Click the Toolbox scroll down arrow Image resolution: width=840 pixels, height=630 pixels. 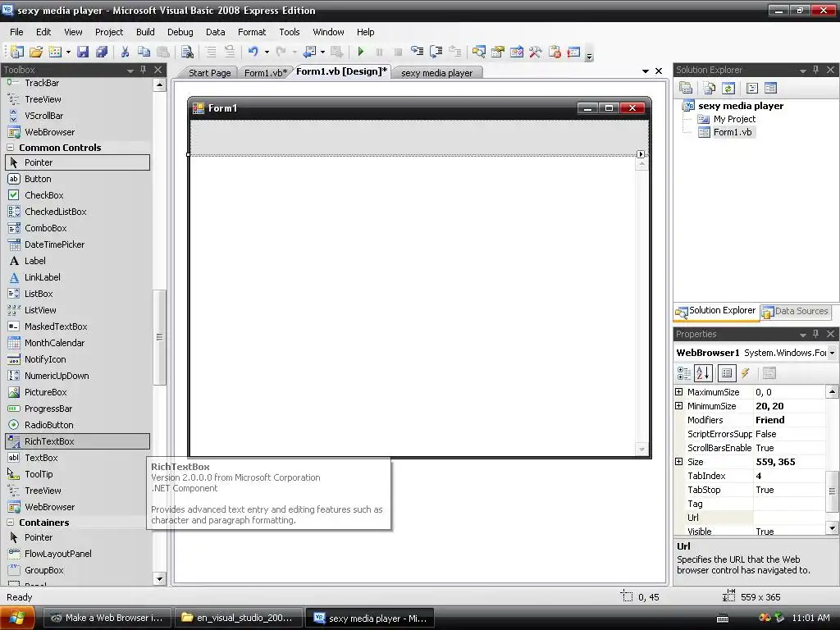click(x=159, y=578)
